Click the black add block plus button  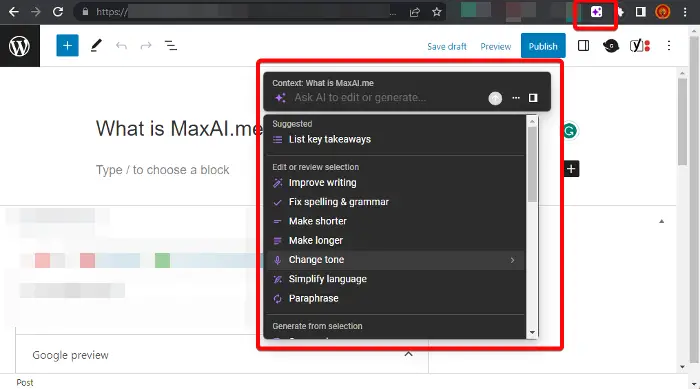571,169
